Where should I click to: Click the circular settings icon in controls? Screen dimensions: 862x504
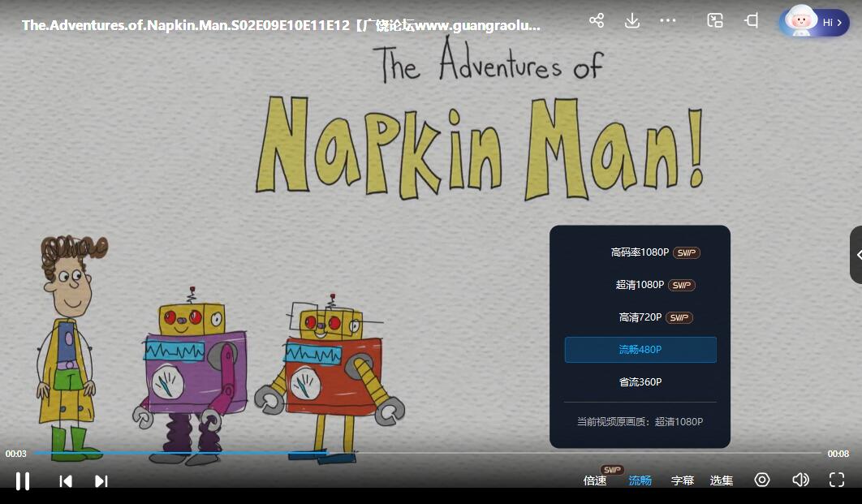coord(762,480)
